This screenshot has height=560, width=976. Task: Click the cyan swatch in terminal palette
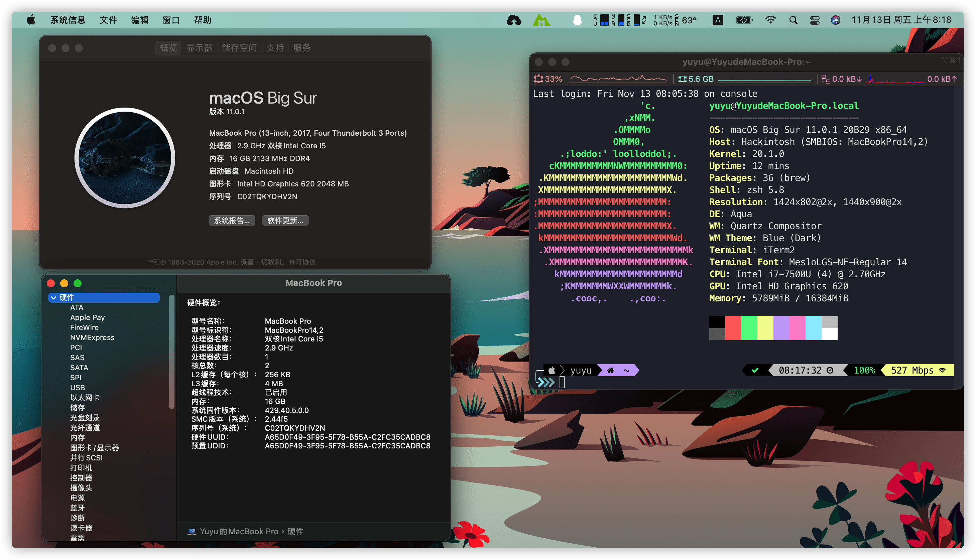pyautogui.click(x=813, y=328)
